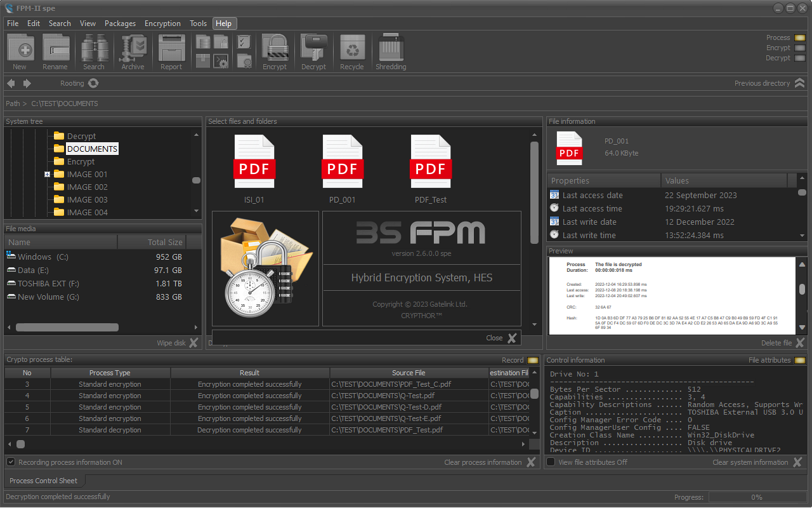Click the Process Type column header

tap(110, 373)
